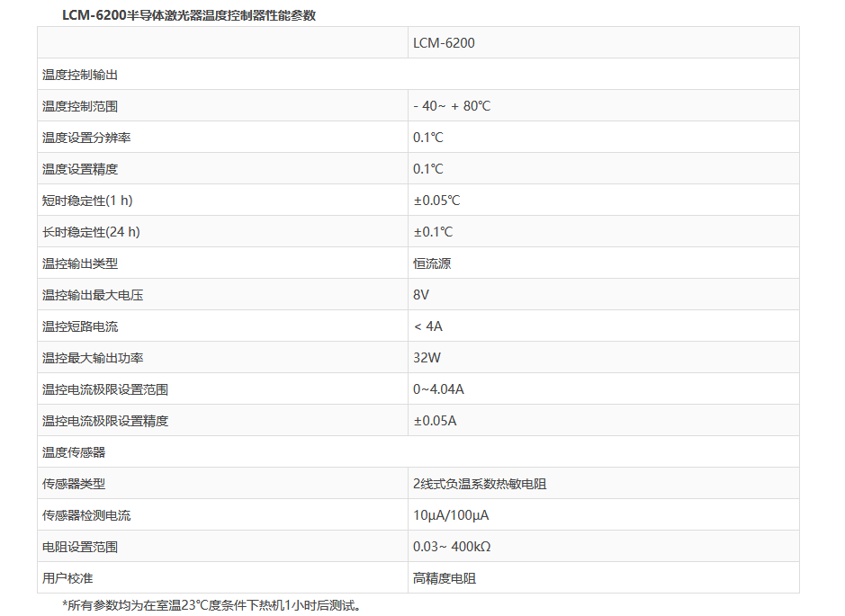Click the 温控输出最大电压 label
The width and height of the screenshot is (845, 616).
[x=93, y=295]
